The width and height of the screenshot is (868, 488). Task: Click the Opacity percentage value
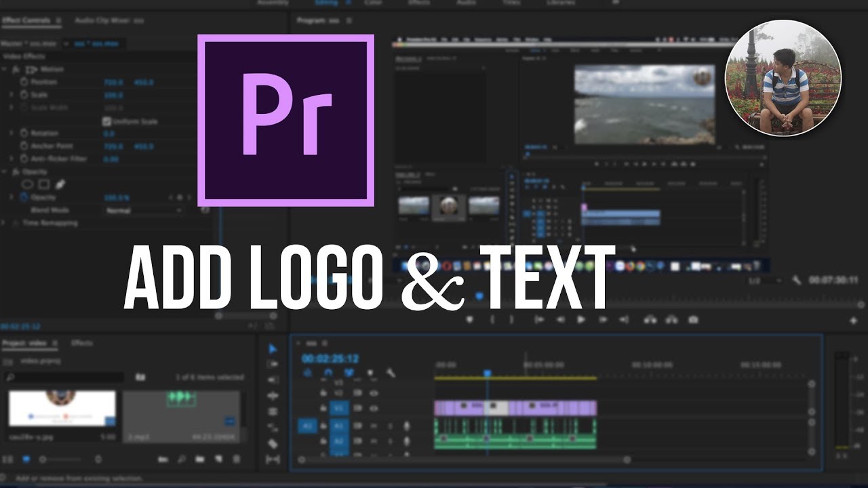tap(117, 197)
